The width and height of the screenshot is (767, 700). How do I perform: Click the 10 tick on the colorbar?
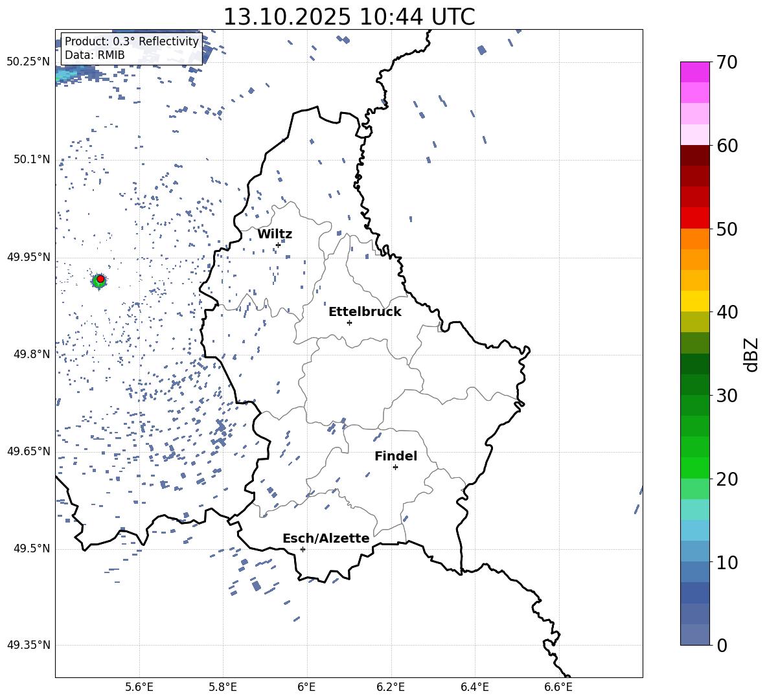(727, 562)
